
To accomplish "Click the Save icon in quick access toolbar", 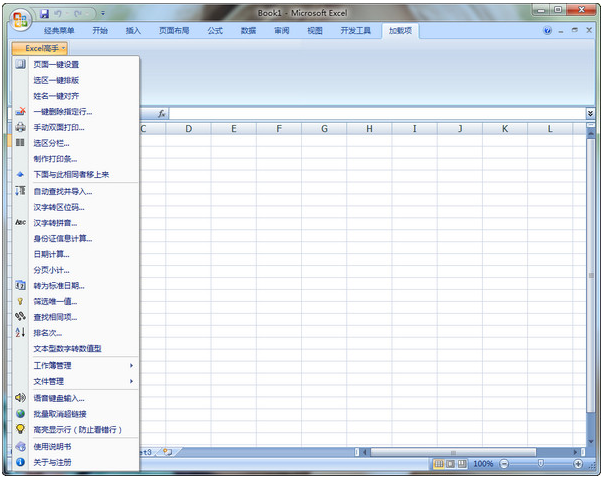I will tap(45, 14).
